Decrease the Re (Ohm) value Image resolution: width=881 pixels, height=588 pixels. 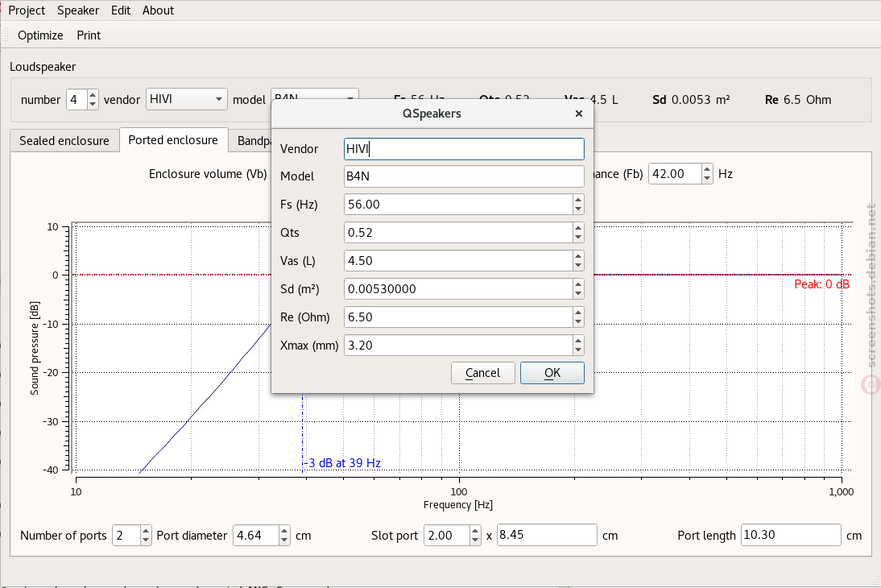pyautogui.click(x=578, y=322)
